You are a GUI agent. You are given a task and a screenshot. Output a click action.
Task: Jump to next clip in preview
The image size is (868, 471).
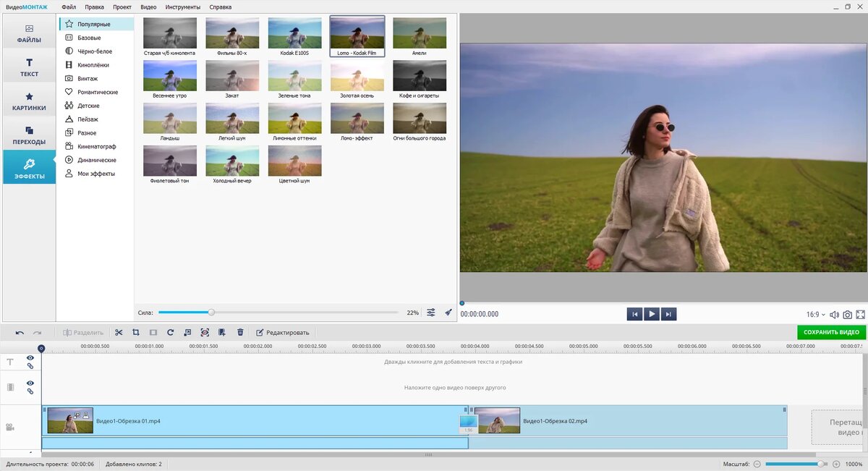click(x=669, y=314)
